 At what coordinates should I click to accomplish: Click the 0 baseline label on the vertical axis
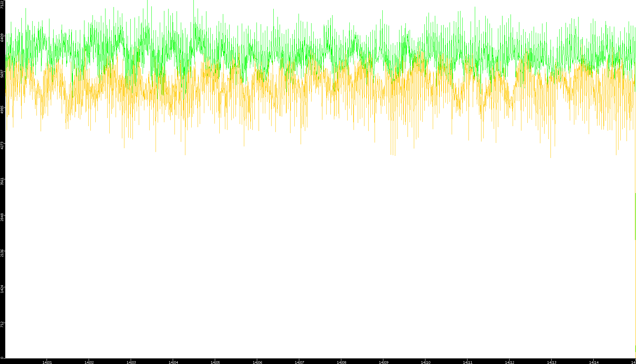click(2, 358)
